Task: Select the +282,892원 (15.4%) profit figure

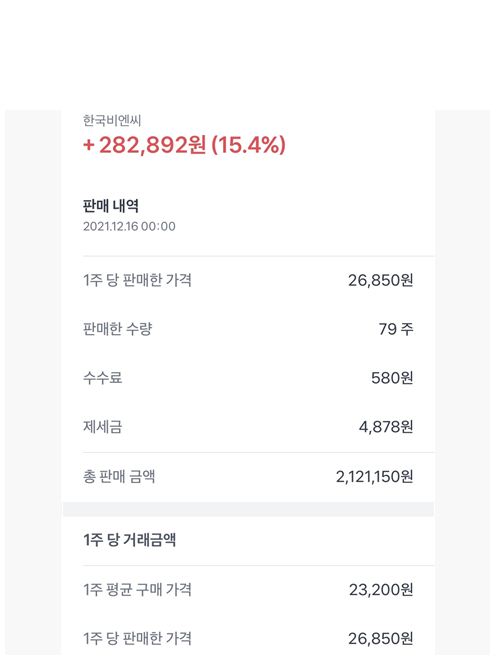Action: [184, 145]
